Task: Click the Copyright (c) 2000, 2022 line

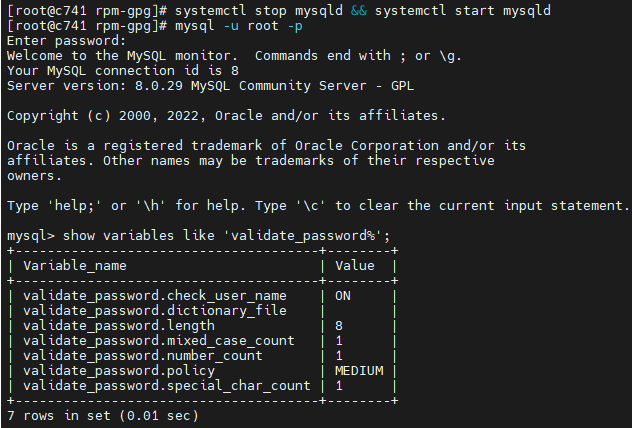Action: (226, 116)
